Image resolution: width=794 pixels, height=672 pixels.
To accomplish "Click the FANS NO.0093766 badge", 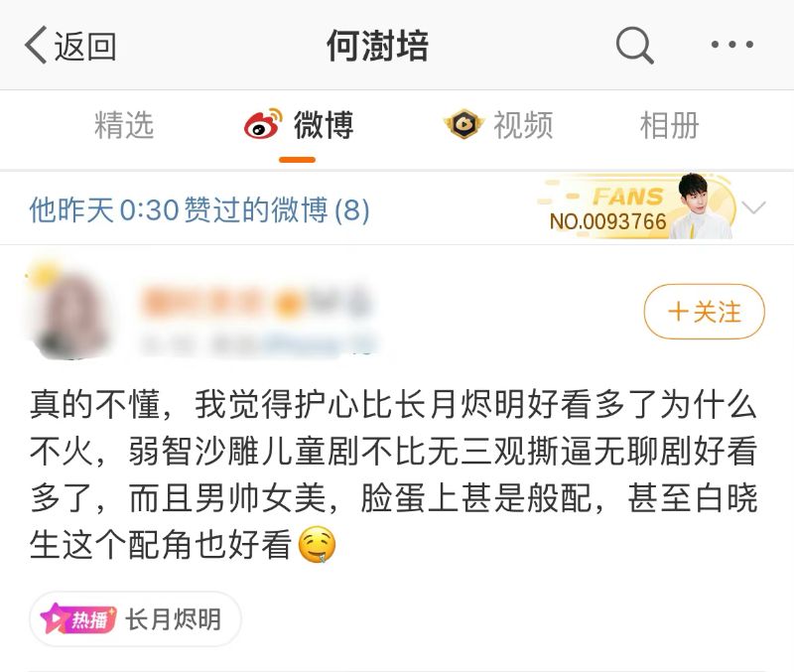I will point(637,207).
